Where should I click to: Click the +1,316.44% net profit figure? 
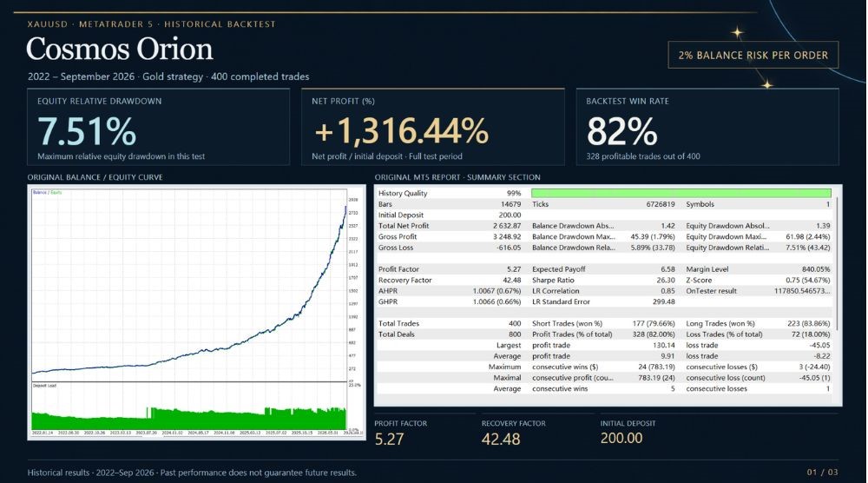[401, 131]
